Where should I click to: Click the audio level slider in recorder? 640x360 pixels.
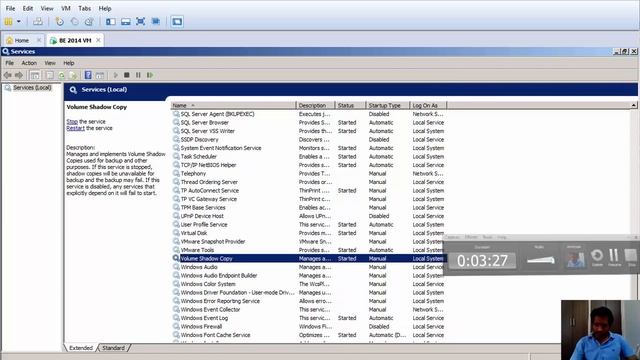click(x=540, y=260)
